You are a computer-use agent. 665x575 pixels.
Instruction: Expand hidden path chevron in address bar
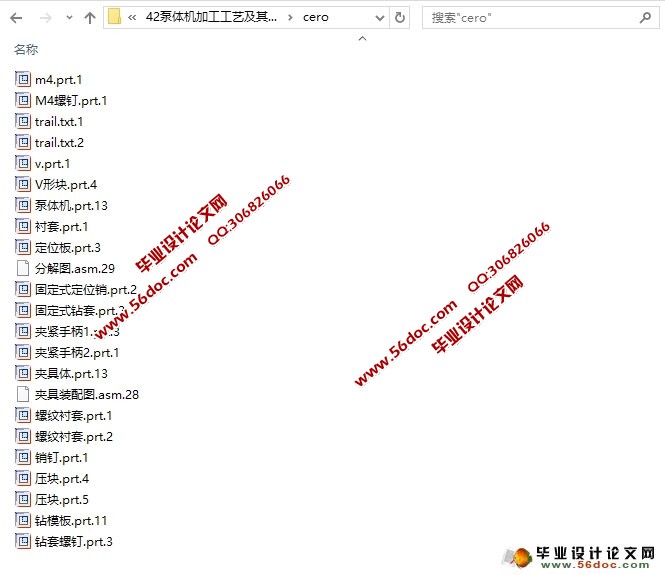click(132, 17)
